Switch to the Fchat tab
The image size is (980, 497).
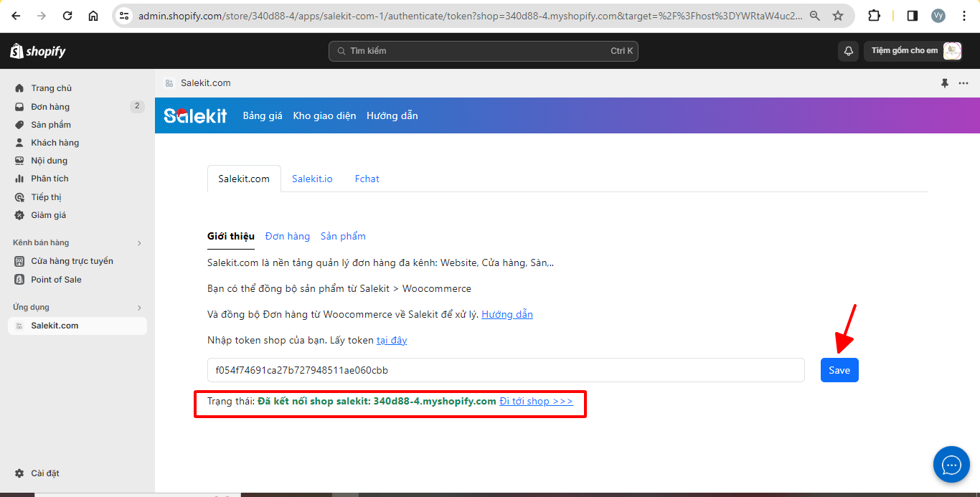click(367, 179)
